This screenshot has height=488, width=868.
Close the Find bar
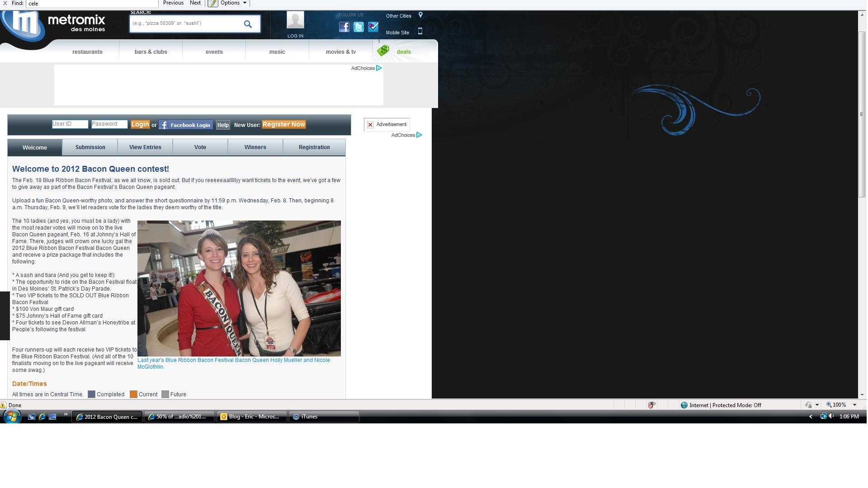tap(5, 3)
